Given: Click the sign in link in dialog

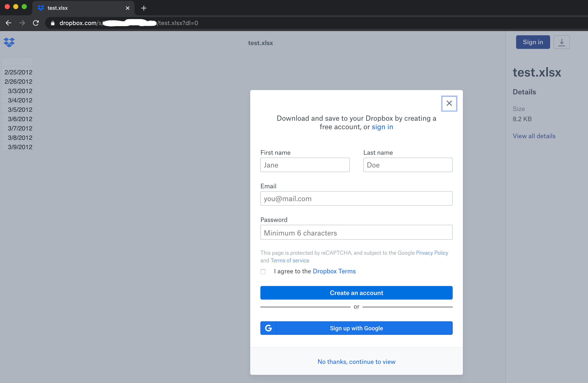Looking at the screenshot, I should (382, 127).
